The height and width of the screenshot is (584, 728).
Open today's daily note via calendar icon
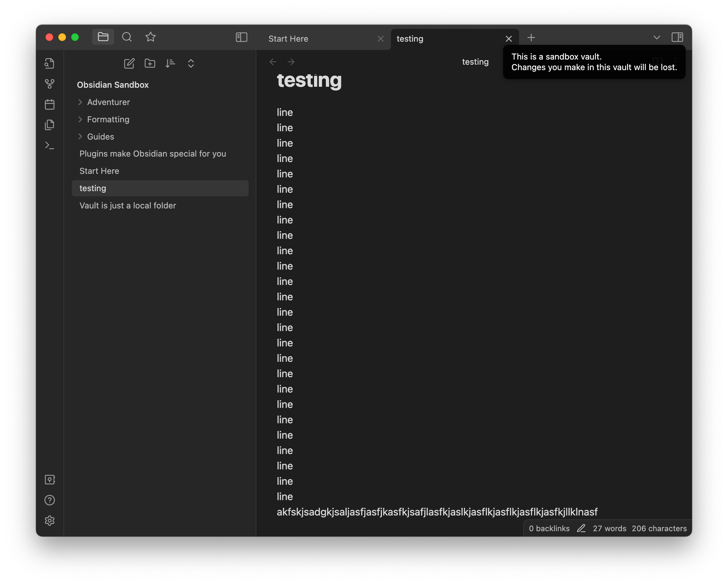(x=50, y=104)
